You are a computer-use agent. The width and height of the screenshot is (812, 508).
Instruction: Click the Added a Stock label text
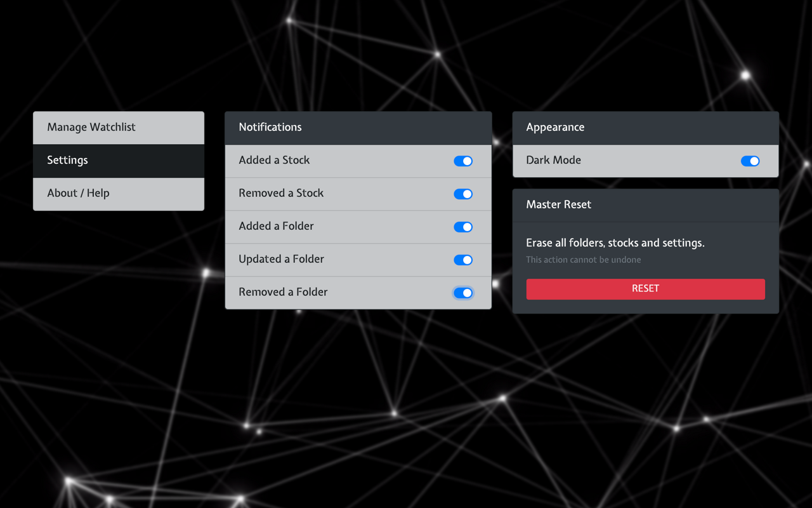tap(274, 160)
